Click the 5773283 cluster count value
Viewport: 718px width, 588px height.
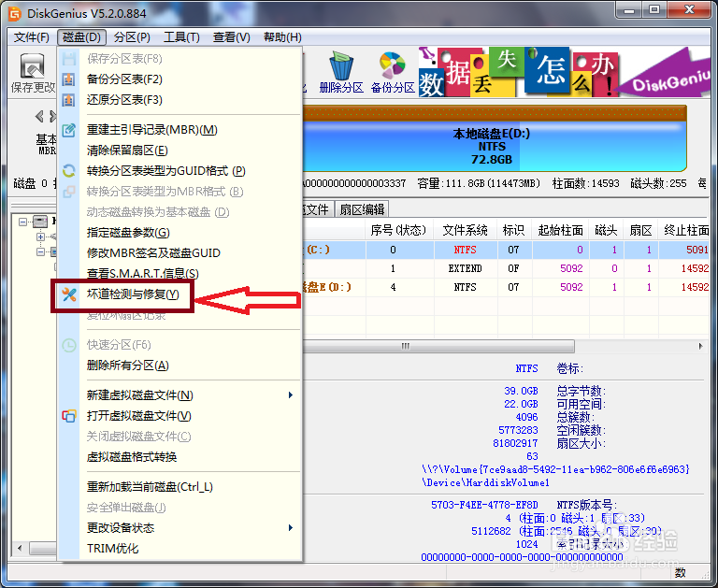518,430
